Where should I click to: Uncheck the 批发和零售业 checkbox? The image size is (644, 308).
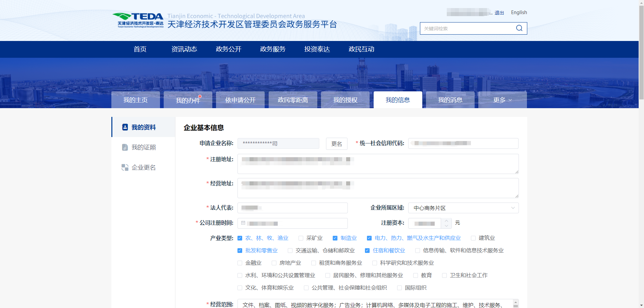click(x=240, y=251)
